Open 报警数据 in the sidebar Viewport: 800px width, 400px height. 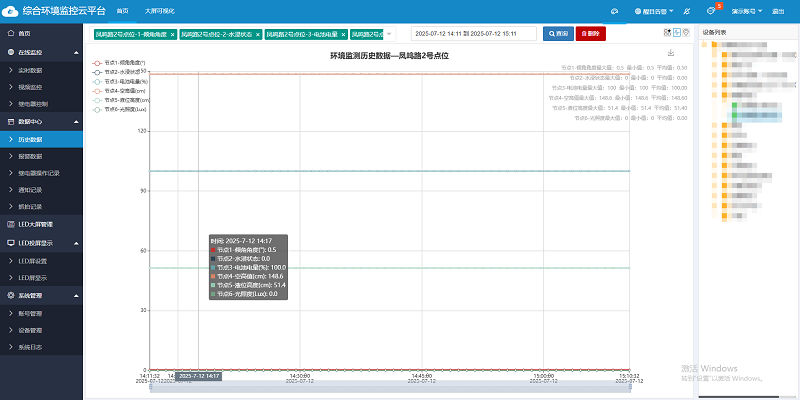pos(32,156)
